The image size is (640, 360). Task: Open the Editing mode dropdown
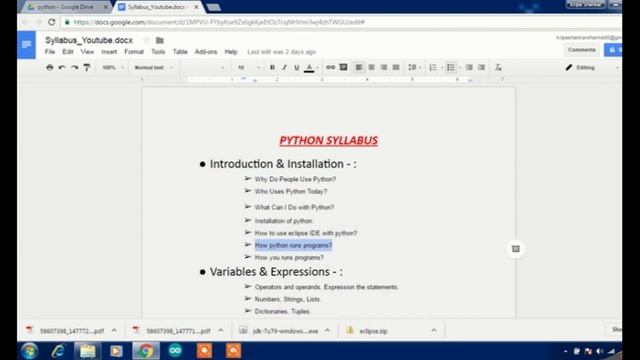(591, 67)
